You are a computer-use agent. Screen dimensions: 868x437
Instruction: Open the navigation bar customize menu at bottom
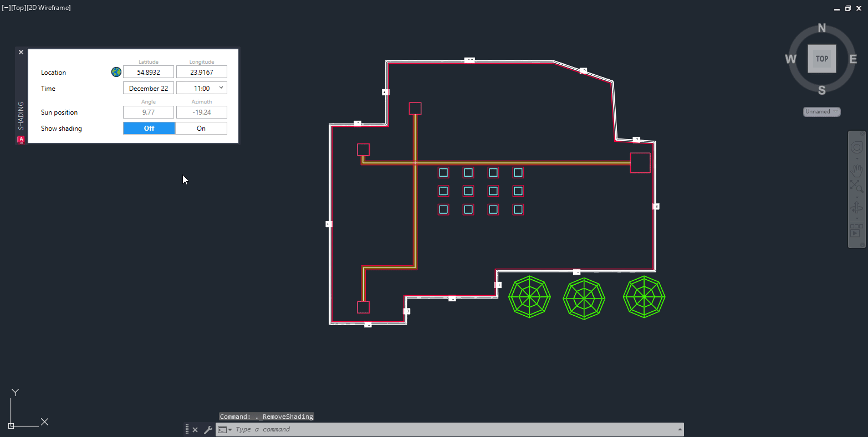pyautogui.click(x=862, y=244)
